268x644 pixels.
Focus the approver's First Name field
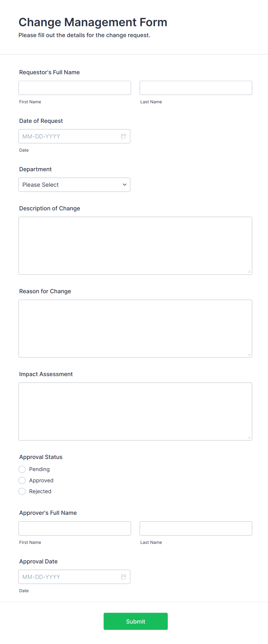[x=75, y=528]
